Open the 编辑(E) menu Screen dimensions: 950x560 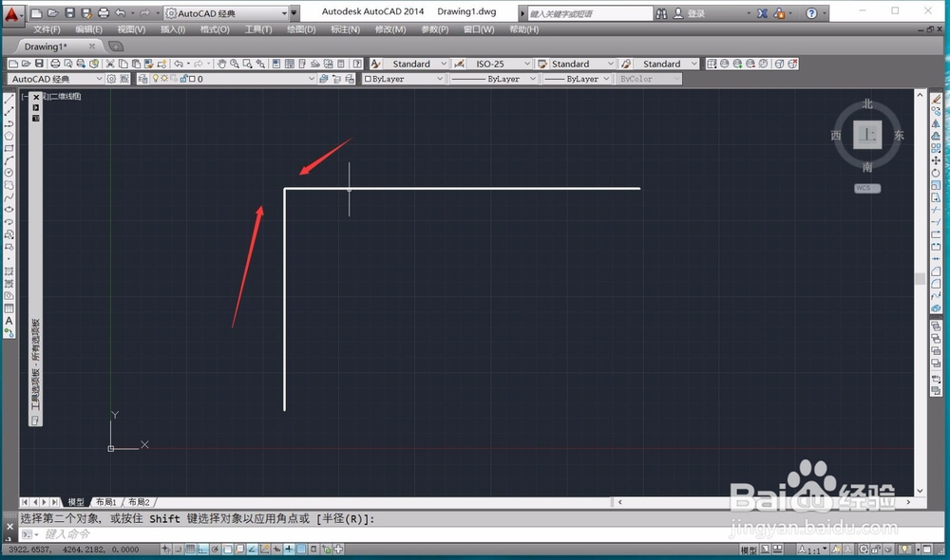click(x=88, y=29)
